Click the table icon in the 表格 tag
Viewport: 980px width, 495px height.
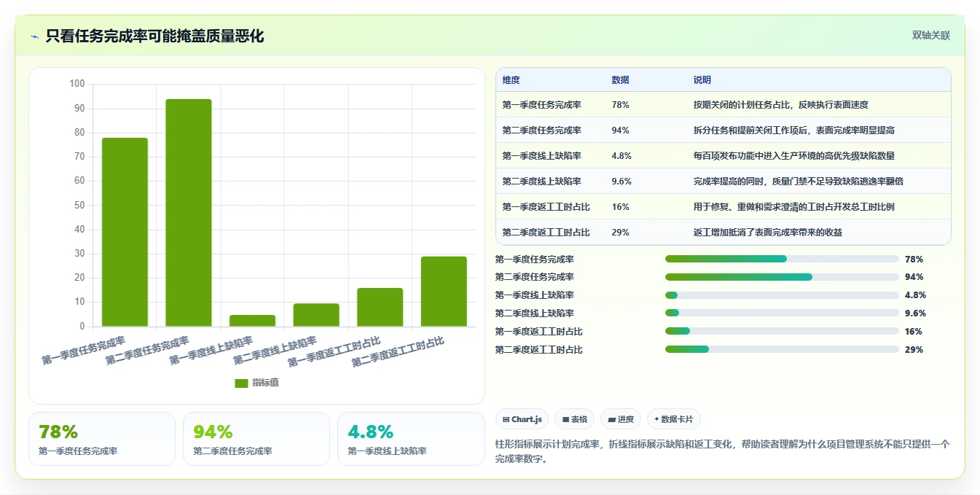(565, 420)
